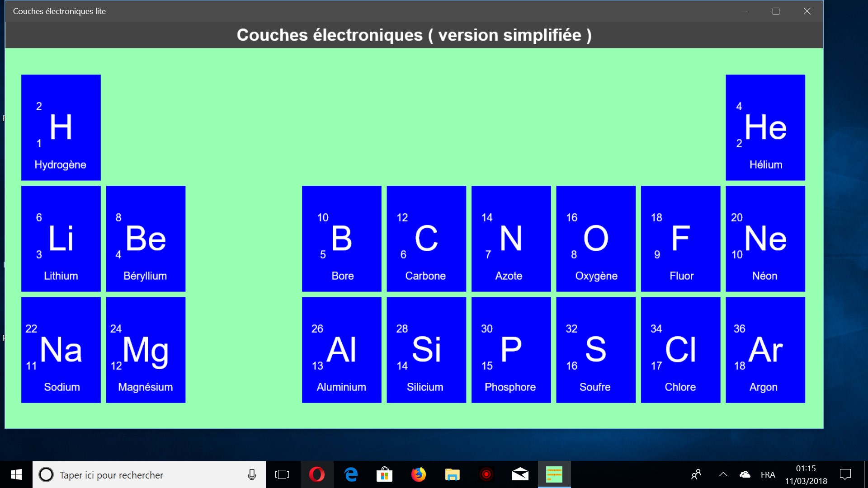Viewport: 868px width, 488px height.
Task: Open the Sodium element tile
Action: [x=61, y=350]
